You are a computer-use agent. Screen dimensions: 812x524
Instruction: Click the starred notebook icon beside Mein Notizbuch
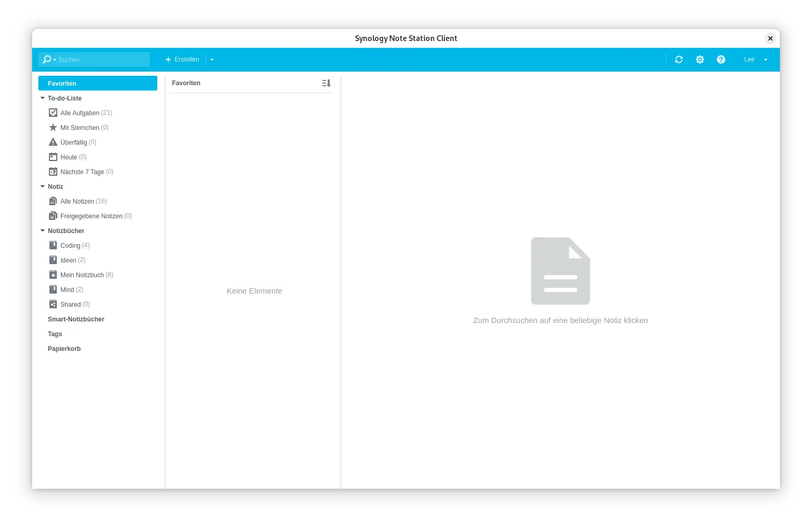pos(53,275)
